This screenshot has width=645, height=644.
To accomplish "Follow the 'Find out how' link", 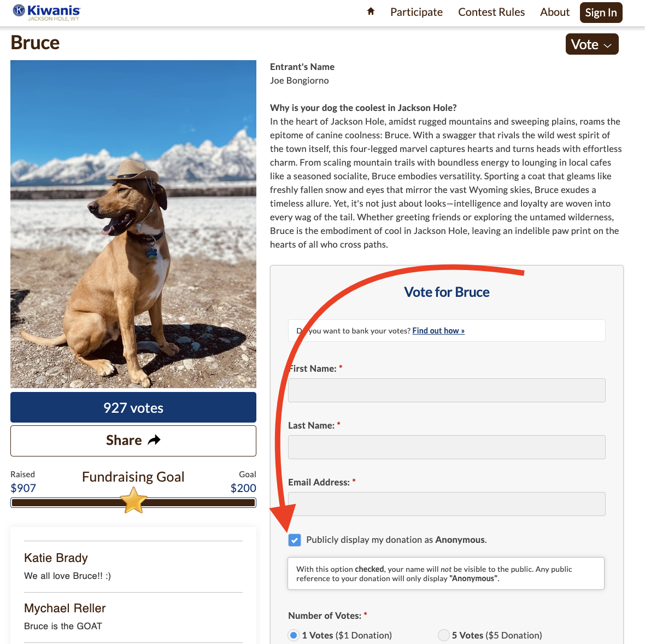I will [438, 331].
